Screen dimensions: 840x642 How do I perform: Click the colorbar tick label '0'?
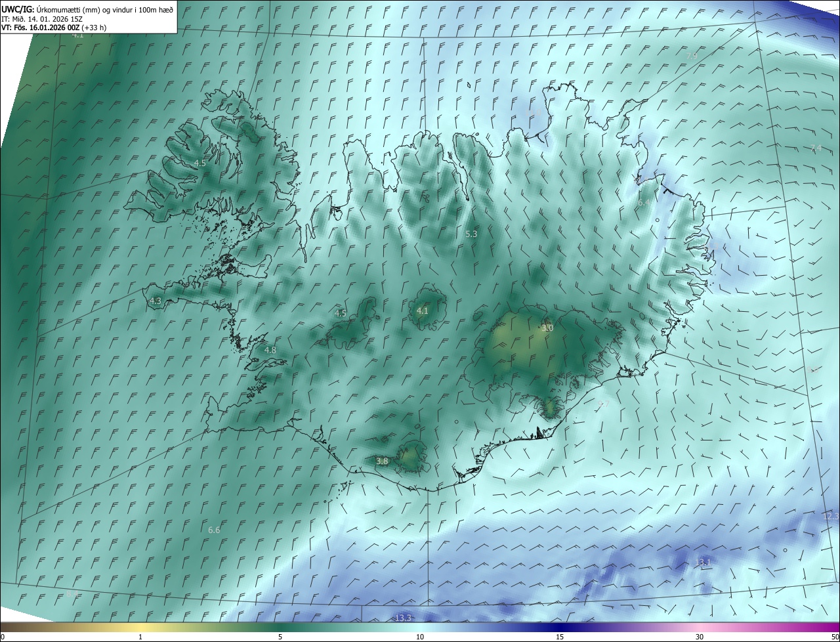(x=3, y=637)
